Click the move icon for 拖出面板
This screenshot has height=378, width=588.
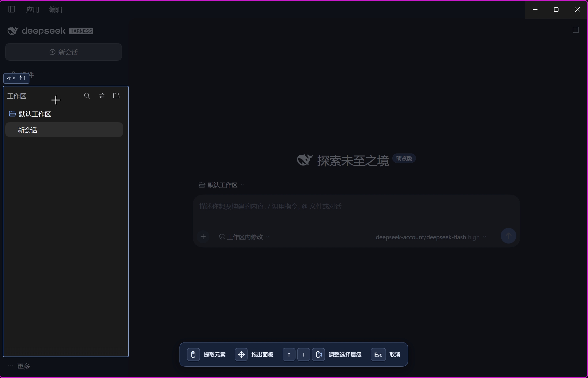pyautogui.click(x=241, y=355)
